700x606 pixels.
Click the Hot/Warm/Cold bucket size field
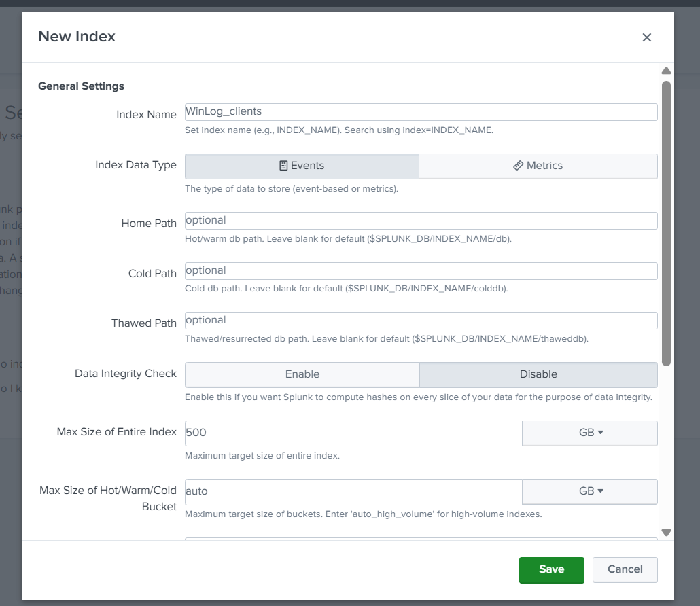tap(353, 491)
